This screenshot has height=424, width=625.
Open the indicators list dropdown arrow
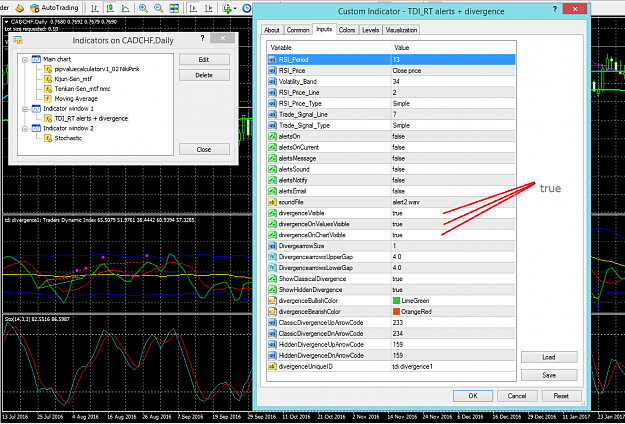tap(235, 8)
